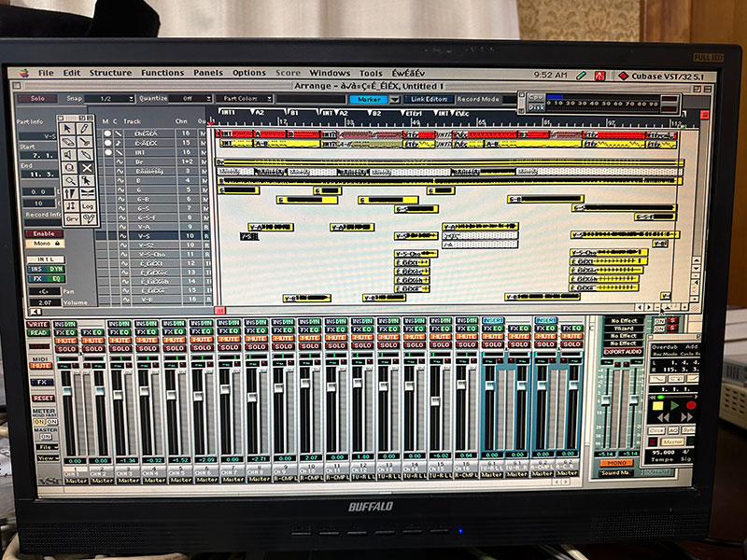Open the Functions menu

click(162, 73)
